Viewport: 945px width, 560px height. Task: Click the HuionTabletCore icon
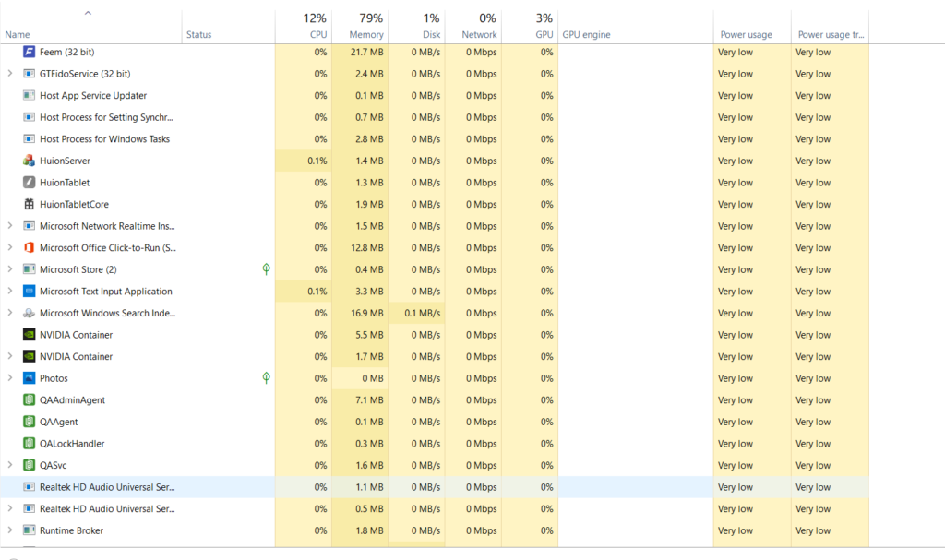[29, 205]
